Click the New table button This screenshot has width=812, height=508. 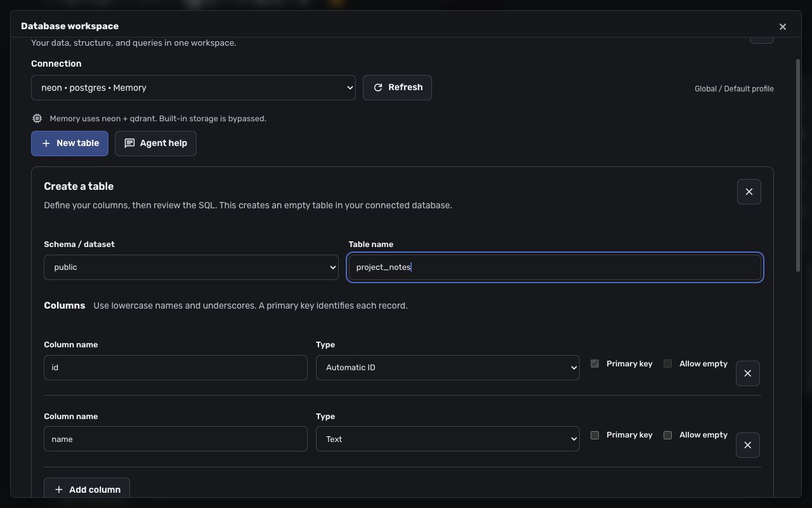pos(70,144)
